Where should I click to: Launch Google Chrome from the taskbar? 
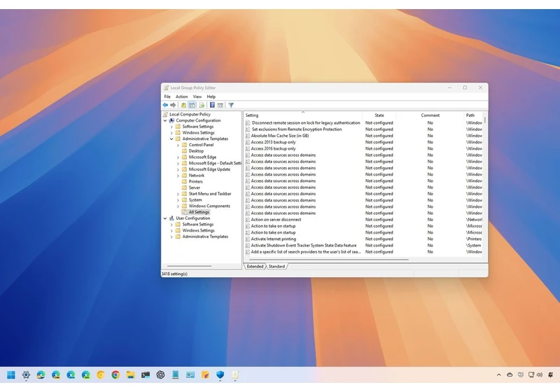tap(115, 375)
